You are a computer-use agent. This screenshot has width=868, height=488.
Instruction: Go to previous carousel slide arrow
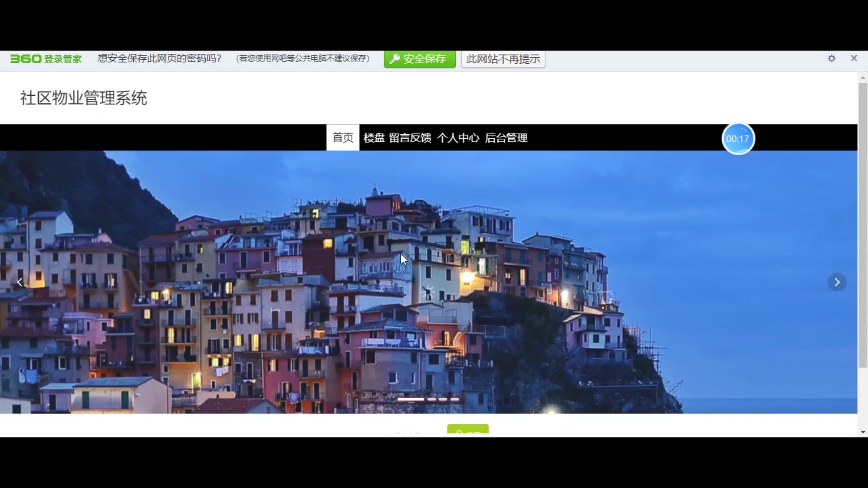pos(19,282)
